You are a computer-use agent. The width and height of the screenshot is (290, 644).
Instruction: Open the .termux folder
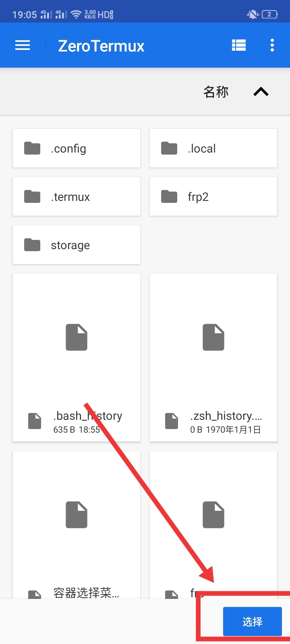(x=77, y=196)
